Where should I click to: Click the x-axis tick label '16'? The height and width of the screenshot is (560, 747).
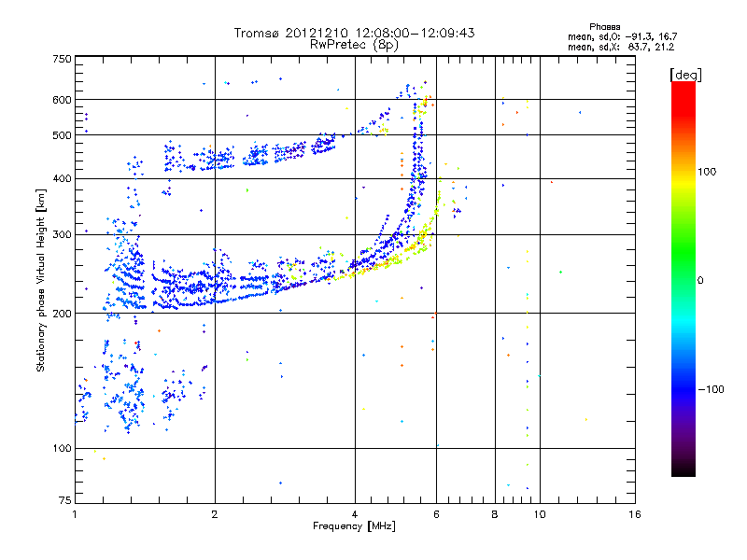tap(635, 514)
